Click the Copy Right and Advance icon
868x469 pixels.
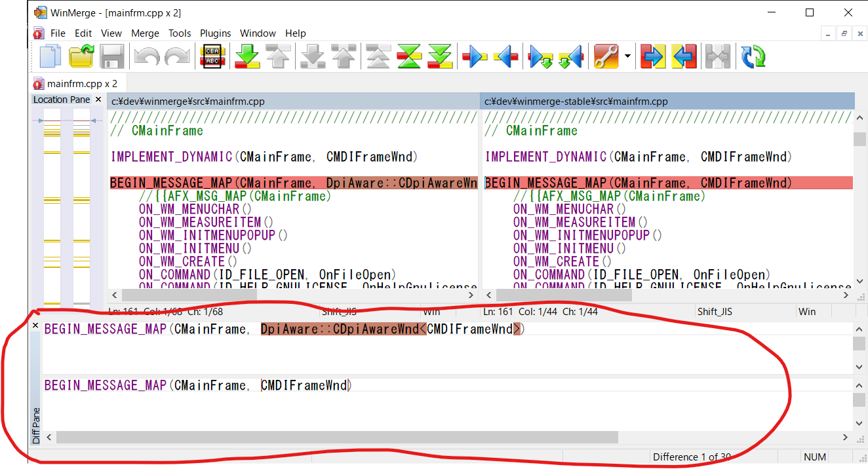coord(540,56)
